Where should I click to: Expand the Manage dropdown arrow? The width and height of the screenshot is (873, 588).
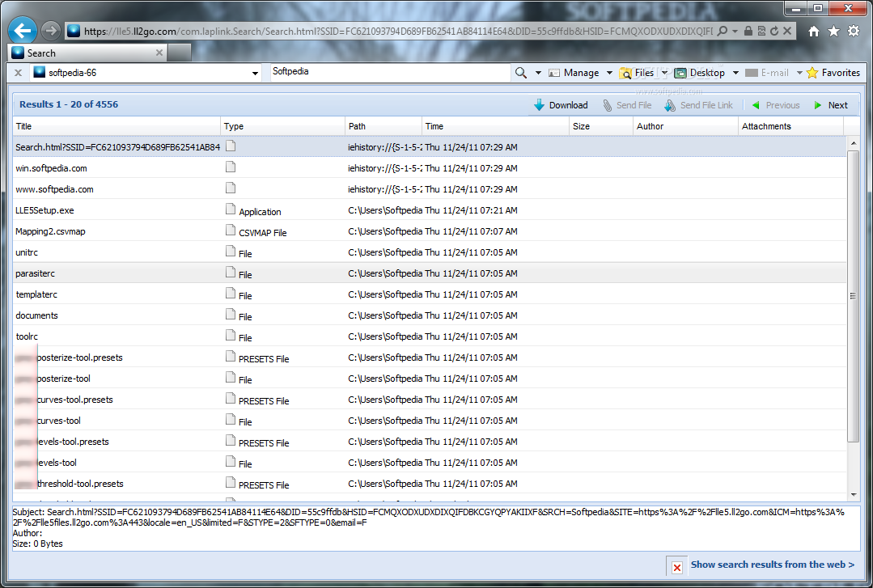tap(609, 73)
